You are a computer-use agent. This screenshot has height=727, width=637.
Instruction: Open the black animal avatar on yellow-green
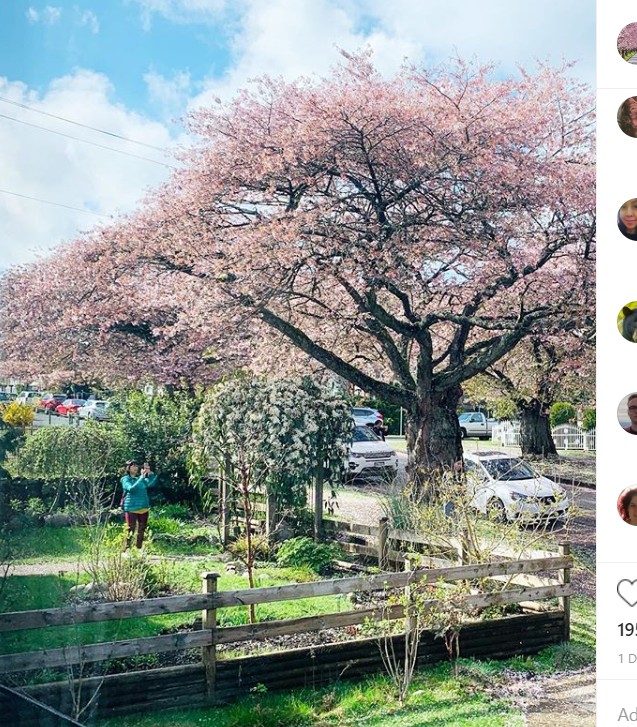click(627, 322)
